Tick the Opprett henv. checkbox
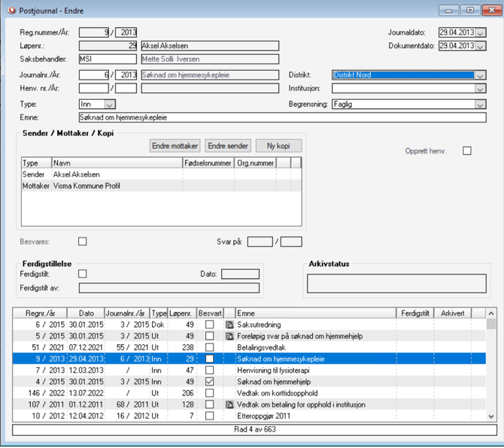 pyautogui.click(x=467, y=151)
